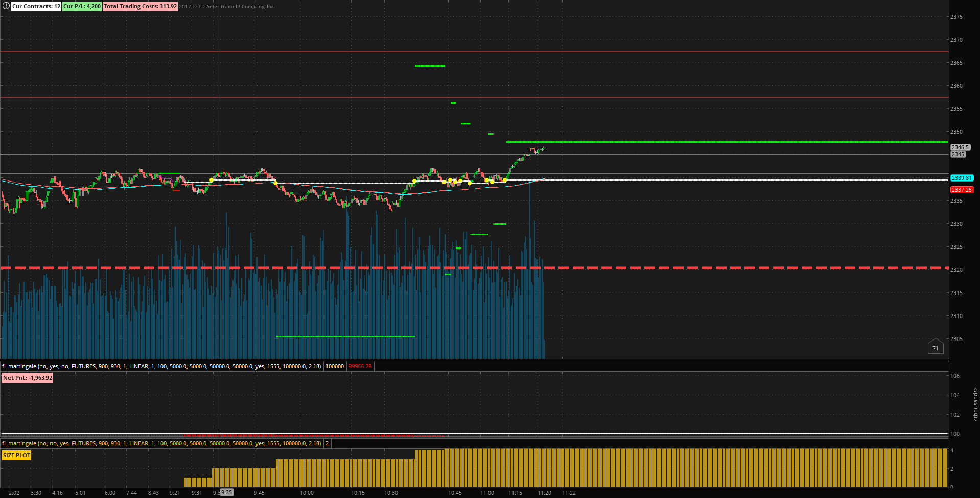Click the thousands axis label
980x498 pixels.
coord(975,404)
